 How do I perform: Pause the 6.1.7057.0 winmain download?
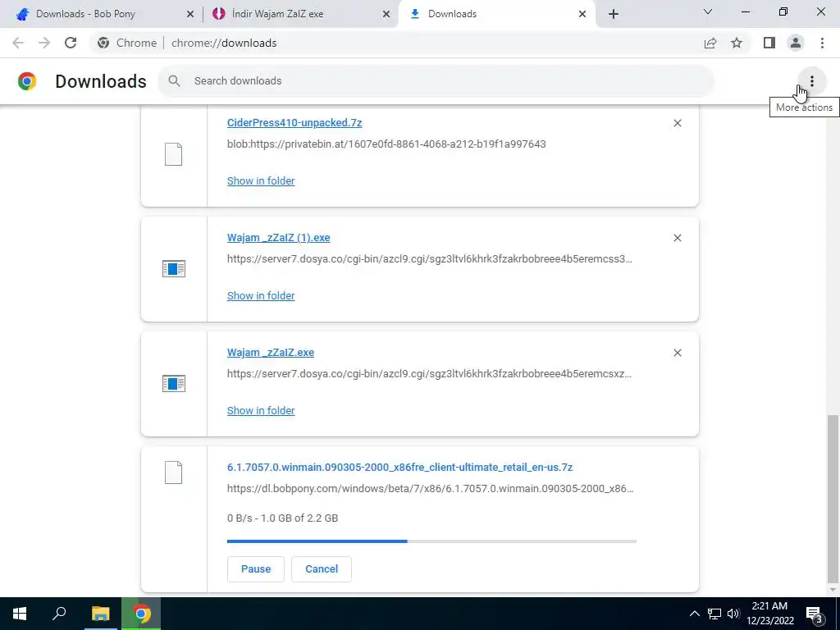click(256, 569)
